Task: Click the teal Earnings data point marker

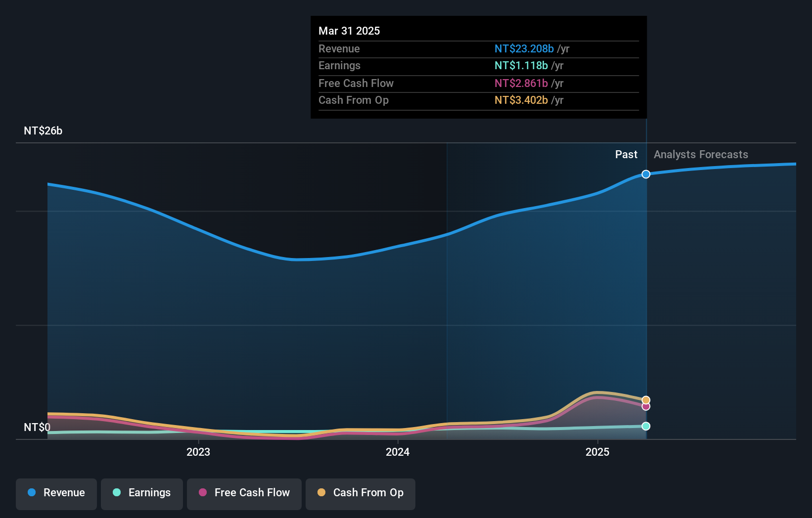Action: pyautogui.click(x=646, y=426)
